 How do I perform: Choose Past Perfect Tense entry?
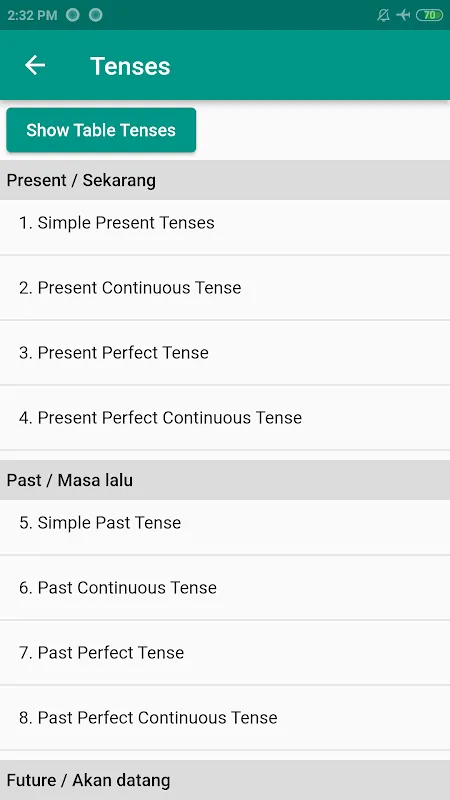coord(225,653)
